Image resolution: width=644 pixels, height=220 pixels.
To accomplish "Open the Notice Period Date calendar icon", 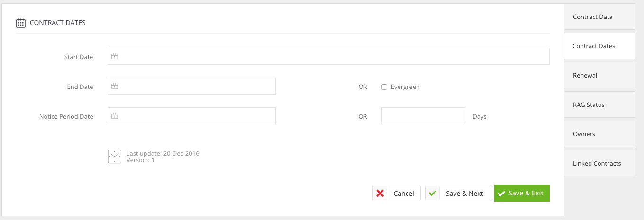I will click(x=114, y=116).
